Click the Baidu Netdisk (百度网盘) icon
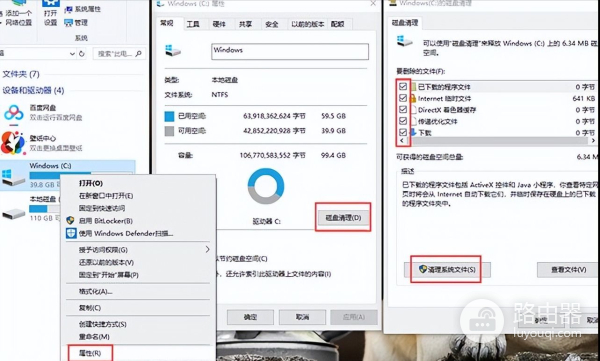Screen dimensions: 600x361 [x=14, y=113]
